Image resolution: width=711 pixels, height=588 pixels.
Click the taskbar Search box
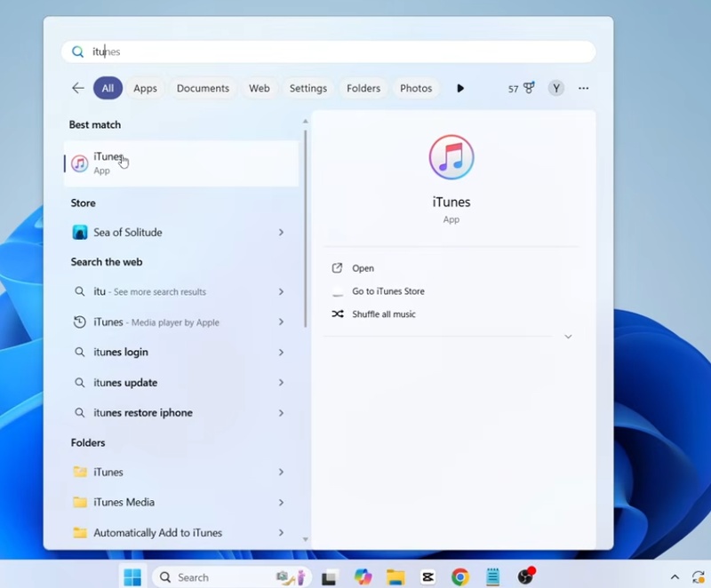click(x=232, y=577)
